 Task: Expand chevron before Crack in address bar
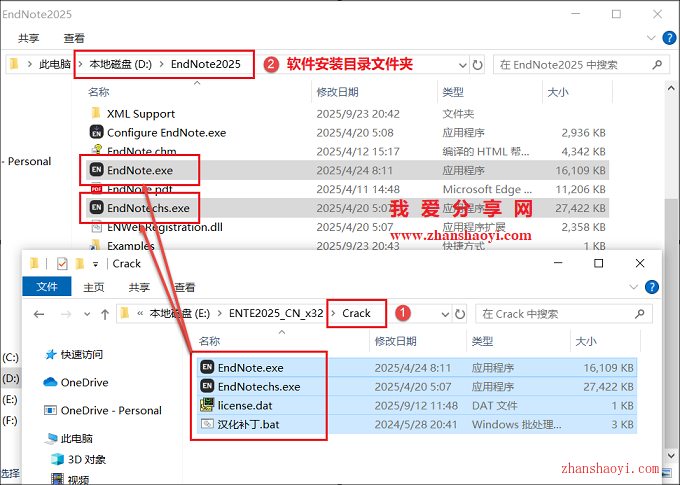[333, 313]
